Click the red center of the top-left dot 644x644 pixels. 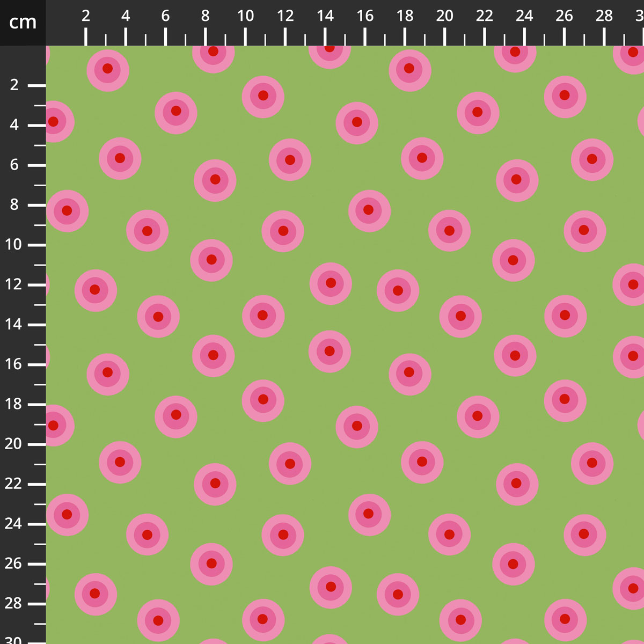[x=107, y=69]
